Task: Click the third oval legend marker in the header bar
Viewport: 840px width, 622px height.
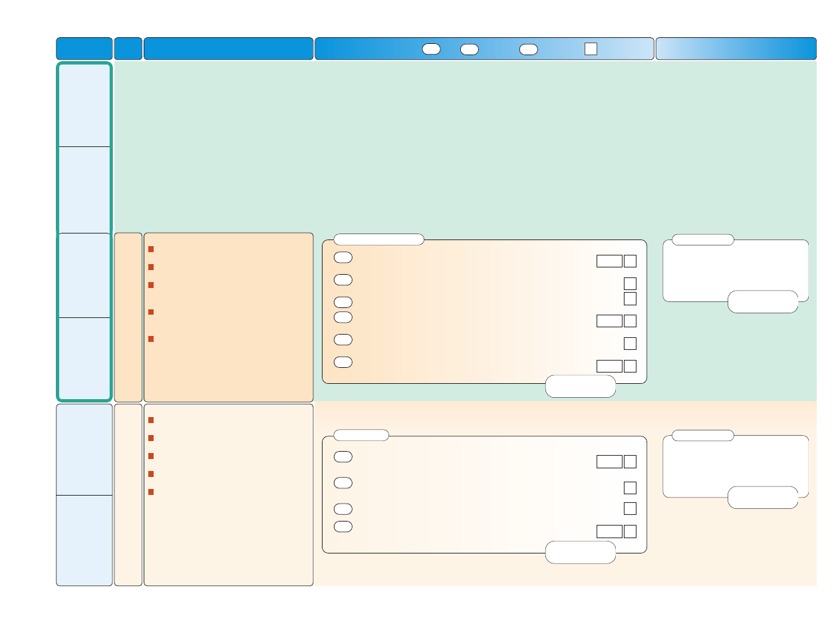Action: pos(528,49)
